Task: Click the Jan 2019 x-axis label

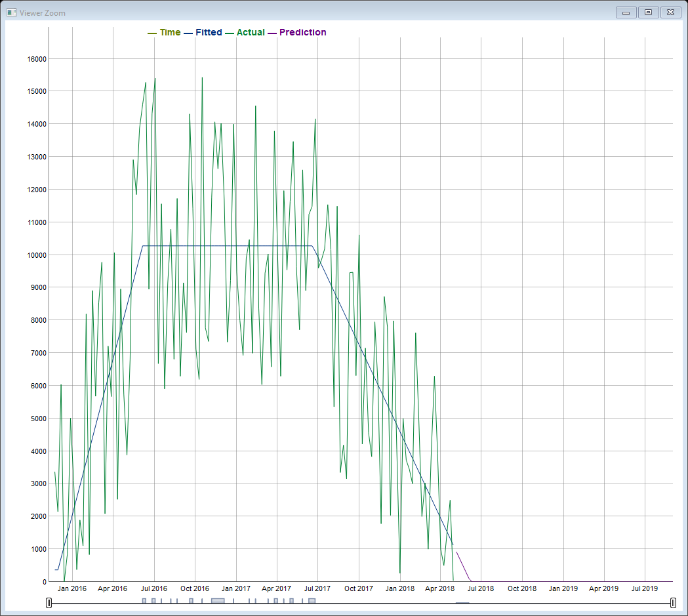Action: 563,589
